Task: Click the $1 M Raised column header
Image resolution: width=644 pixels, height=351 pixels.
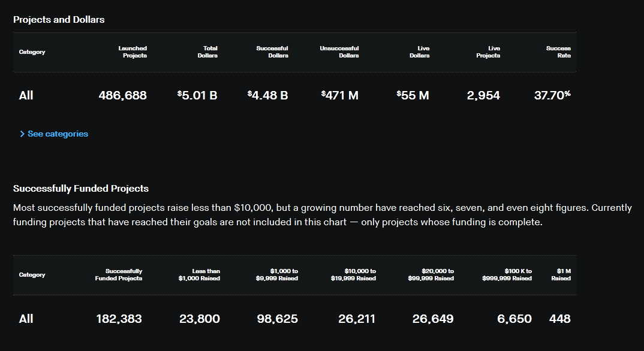Action: [561, 275]
